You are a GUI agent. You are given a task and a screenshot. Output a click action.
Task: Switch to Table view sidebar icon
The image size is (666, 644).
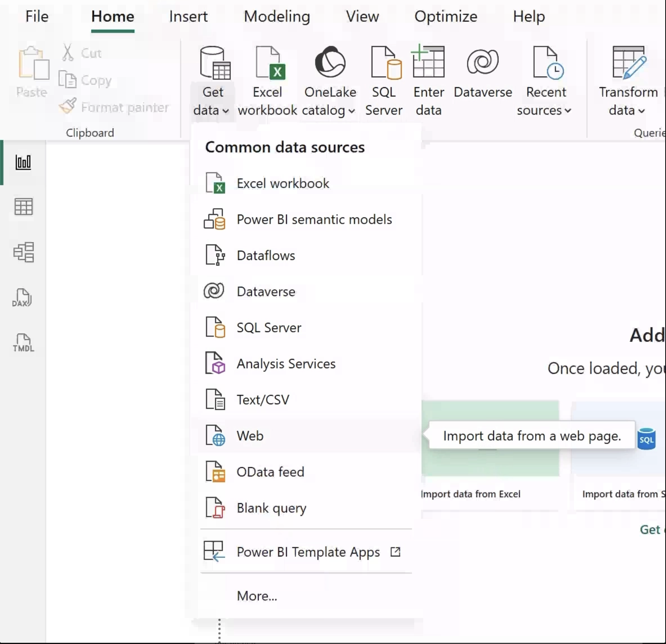click(x=23, y=207)
